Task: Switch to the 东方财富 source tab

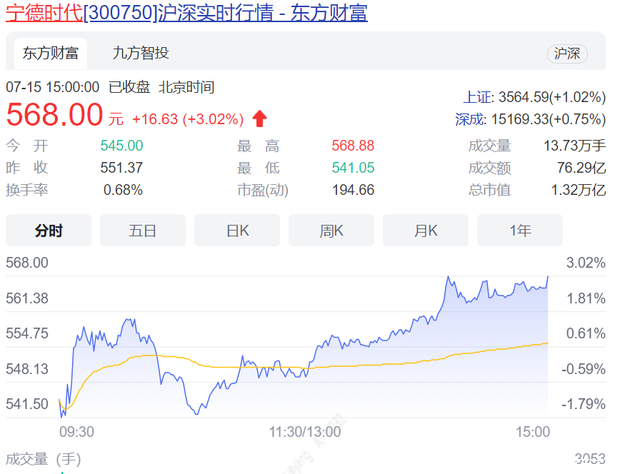Action: (x=51, y=53)
